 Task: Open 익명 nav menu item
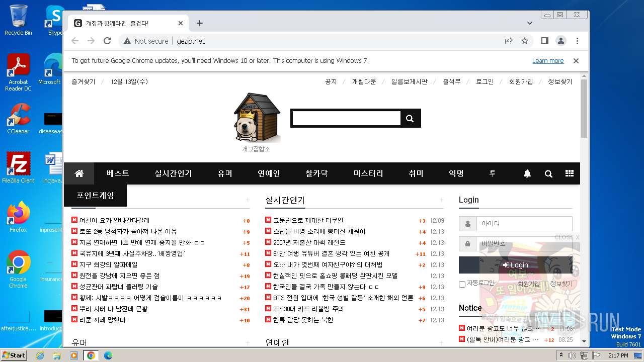tap(456, 173)
